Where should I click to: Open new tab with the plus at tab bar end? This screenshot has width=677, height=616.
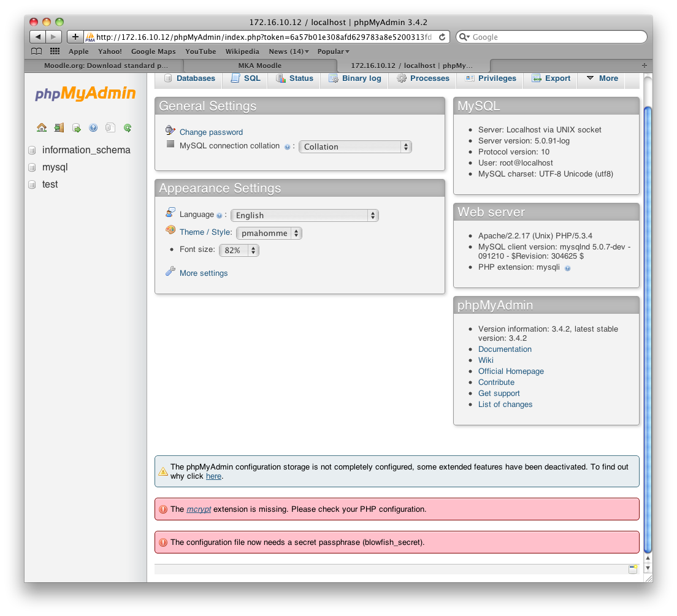point(644,66)
